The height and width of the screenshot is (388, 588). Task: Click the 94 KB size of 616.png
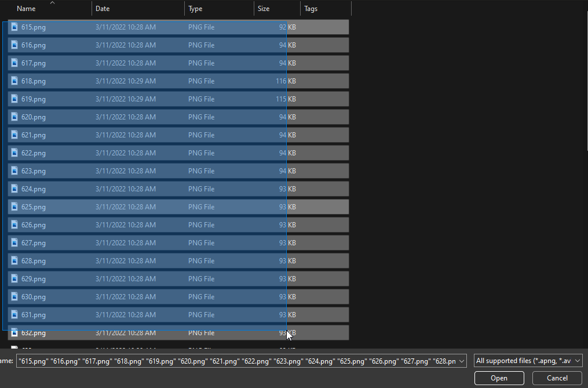pos(287,45)
